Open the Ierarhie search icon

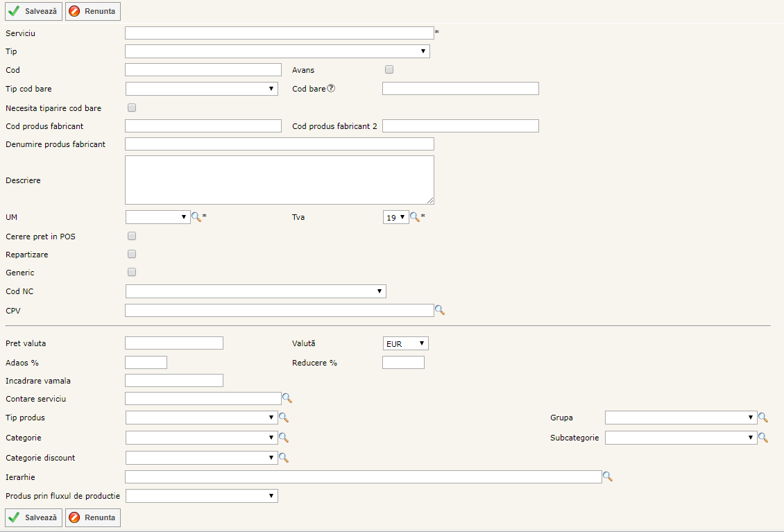(x=607, y=477)
